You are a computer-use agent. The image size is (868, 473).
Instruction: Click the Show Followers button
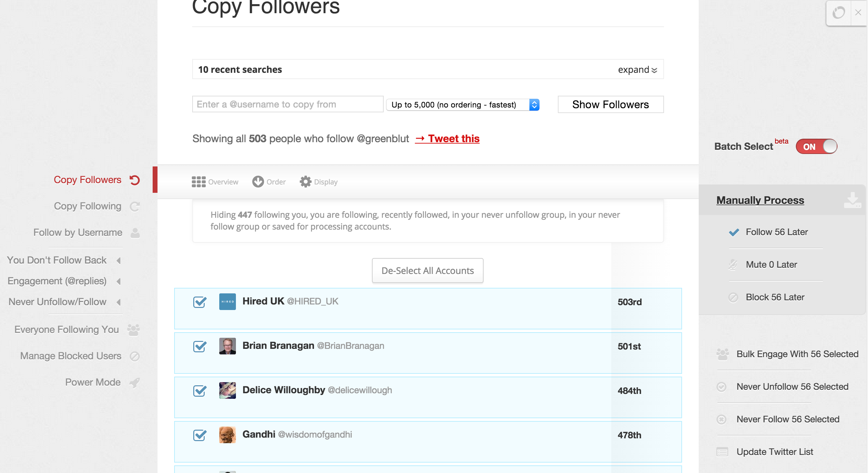pos(611,104)
